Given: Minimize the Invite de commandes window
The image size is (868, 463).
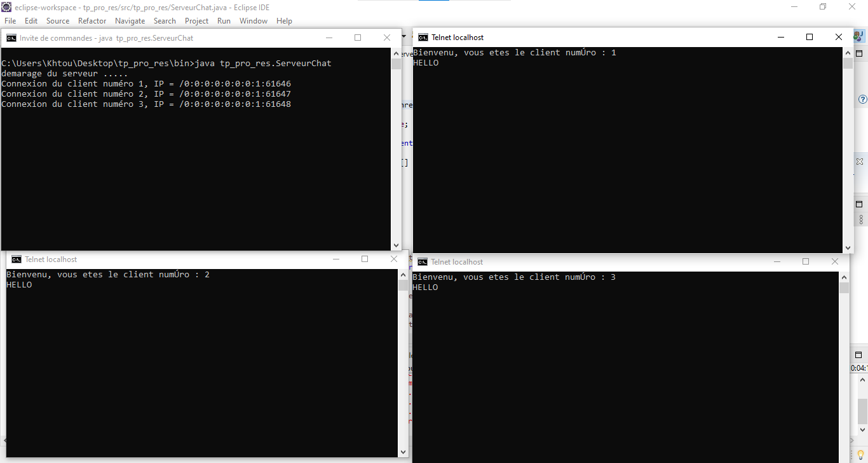Looking at the screenshot, I should (x=329, y=38).
